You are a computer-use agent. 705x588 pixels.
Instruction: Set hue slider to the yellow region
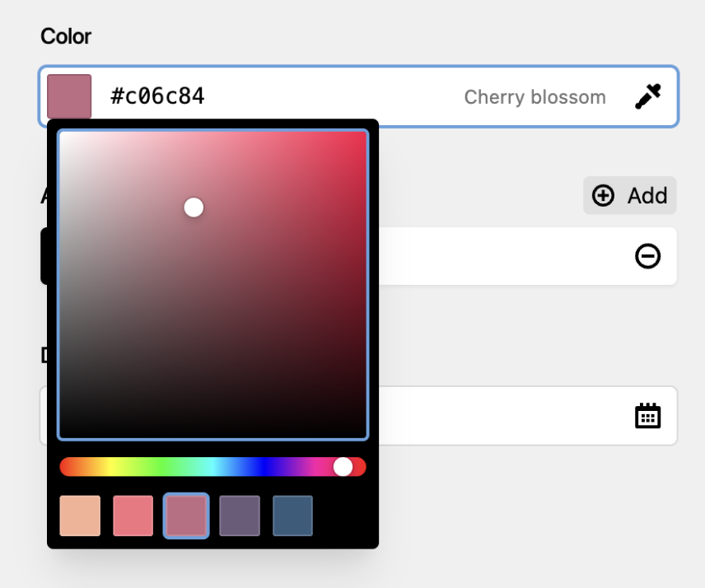coord(110,467)
